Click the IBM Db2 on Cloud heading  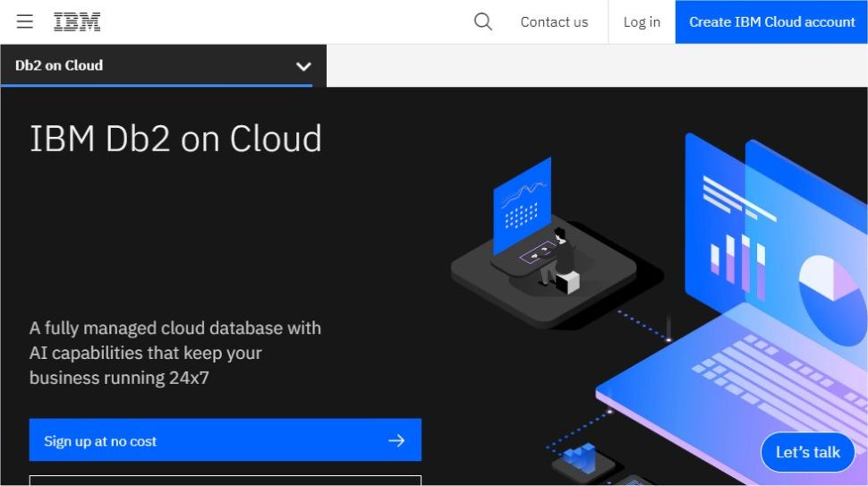tap(175, 138)
